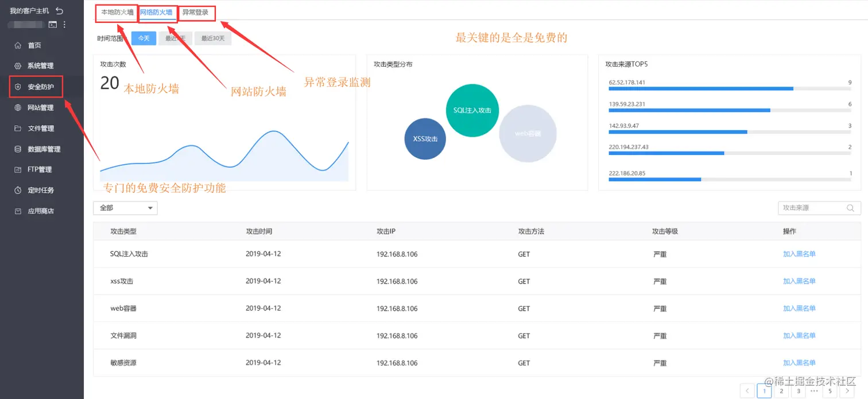Click the SQL注入攻击 bubble in chart

point(472,110)
